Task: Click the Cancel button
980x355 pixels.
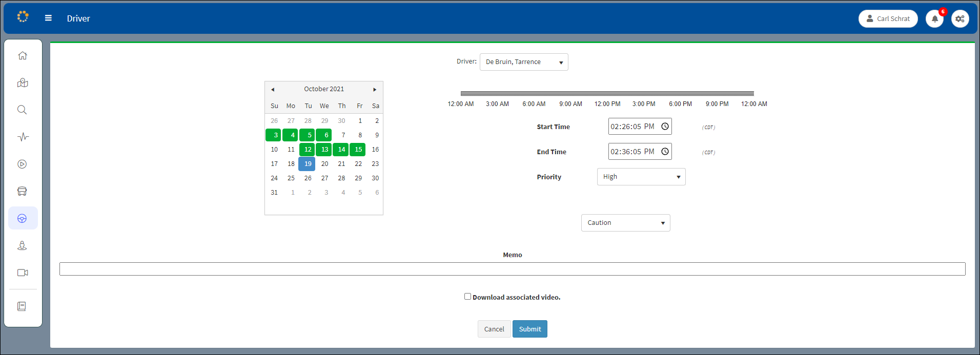Action: tap(494, 329)
